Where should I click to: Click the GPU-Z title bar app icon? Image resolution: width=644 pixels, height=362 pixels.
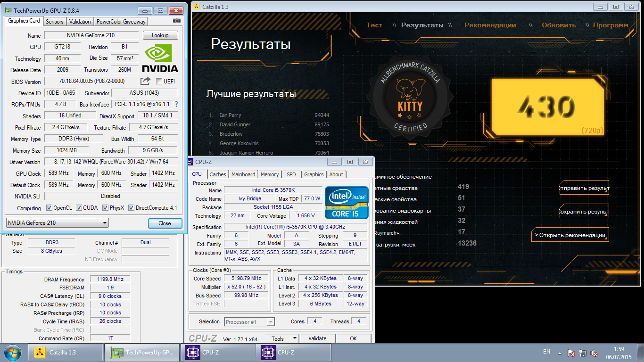tap(8, 10)
